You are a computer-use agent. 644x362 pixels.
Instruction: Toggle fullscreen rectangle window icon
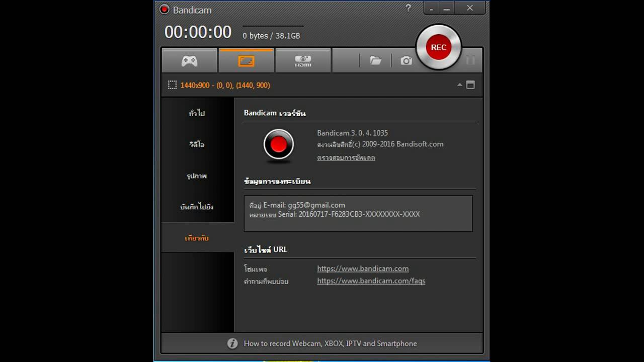coord(470,85)
